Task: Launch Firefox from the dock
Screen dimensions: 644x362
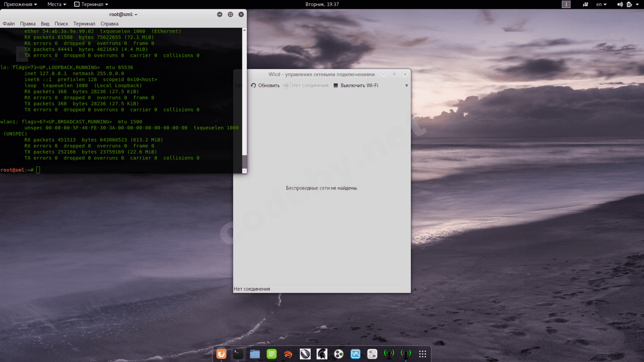Action: [221, 354]
